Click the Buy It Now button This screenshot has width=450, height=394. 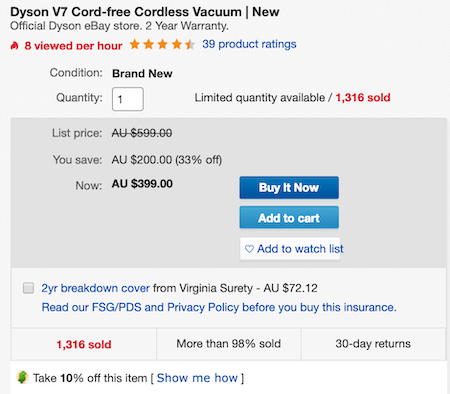point(289,188)
